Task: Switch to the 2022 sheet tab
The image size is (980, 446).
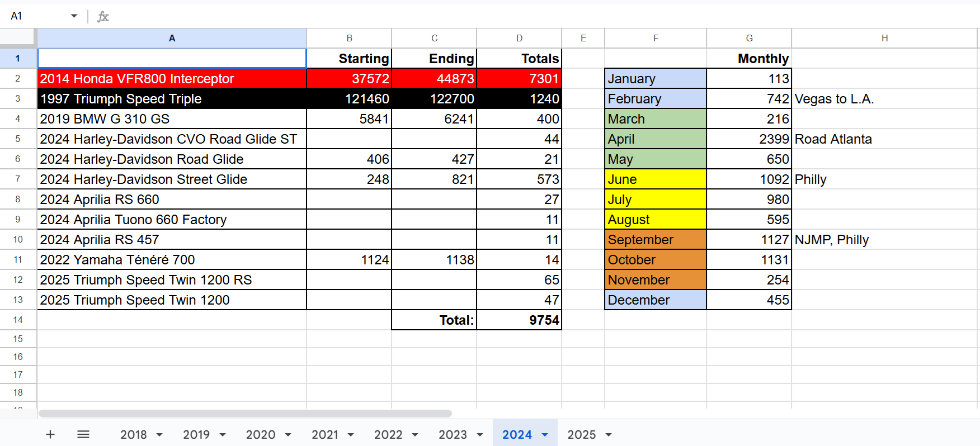Action: (x=388, y=435)
